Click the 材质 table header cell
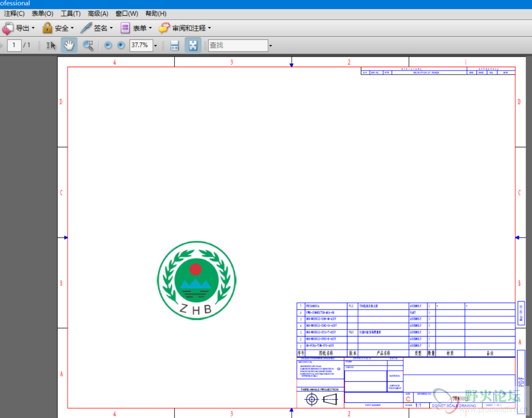This screenshot has height=418, width=532. pyautogui.click(x=450, y=353)
